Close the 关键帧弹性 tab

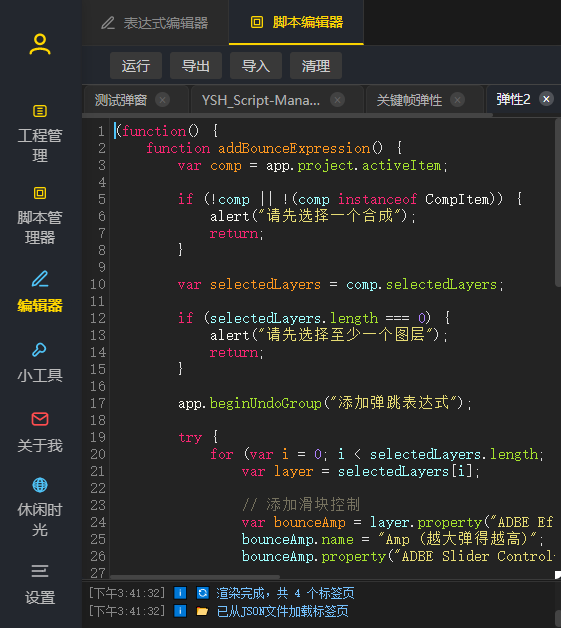click(458, 100)
